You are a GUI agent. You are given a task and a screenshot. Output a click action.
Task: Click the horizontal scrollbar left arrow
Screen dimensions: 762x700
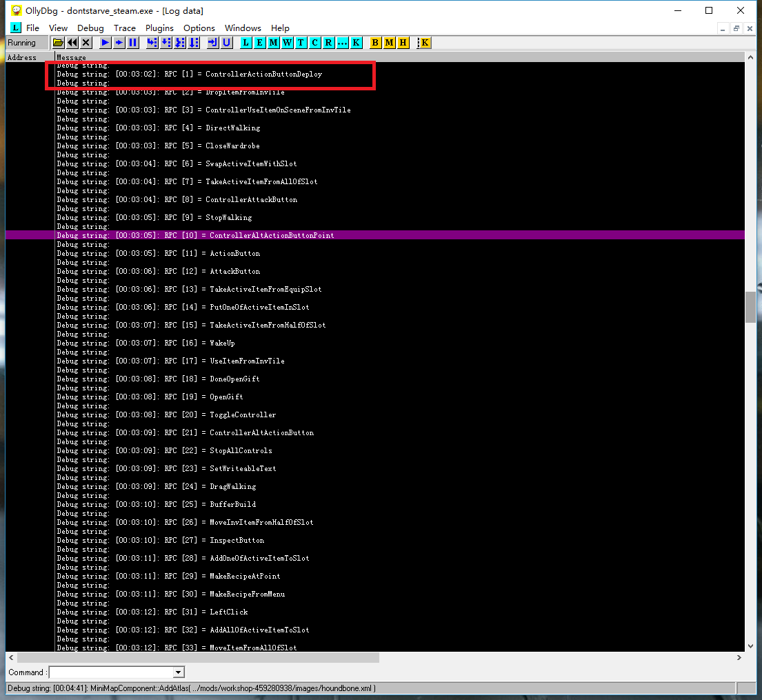point(11,657)
